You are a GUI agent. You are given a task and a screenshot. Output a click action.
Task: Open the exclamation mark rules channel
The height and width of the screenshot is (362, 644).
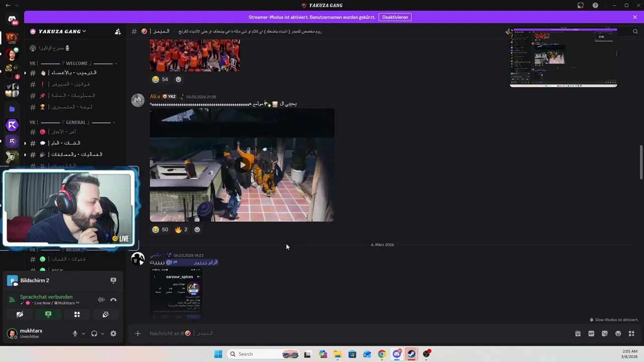(73, 84)
